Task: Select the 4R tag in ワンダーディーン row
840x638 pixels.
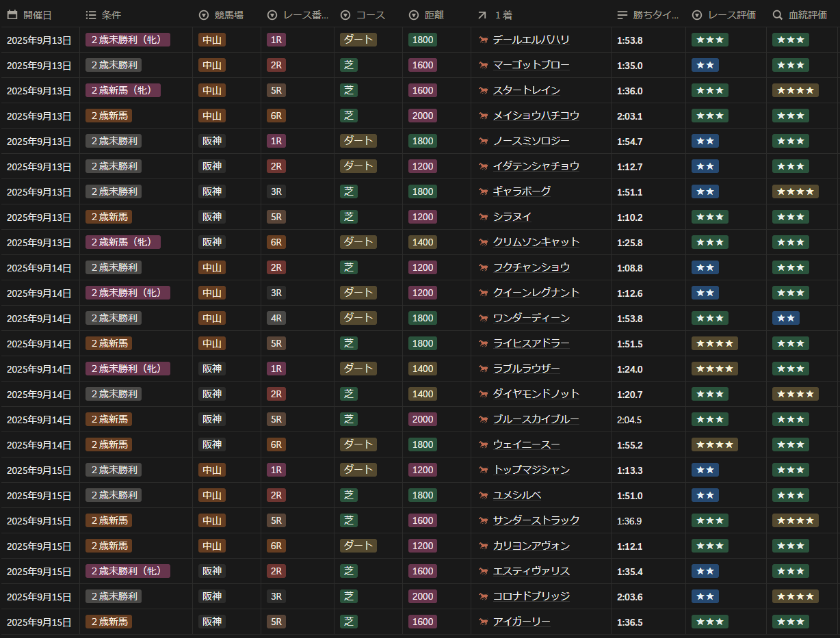Action: [x=276, y=318]
